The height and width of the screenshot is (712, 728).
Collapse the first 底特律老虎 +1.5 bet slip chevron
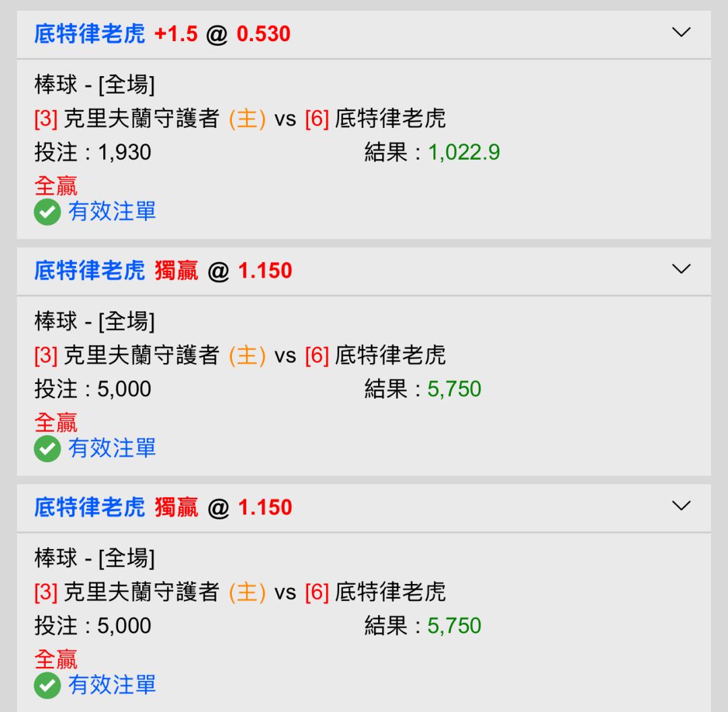(682, 32)
